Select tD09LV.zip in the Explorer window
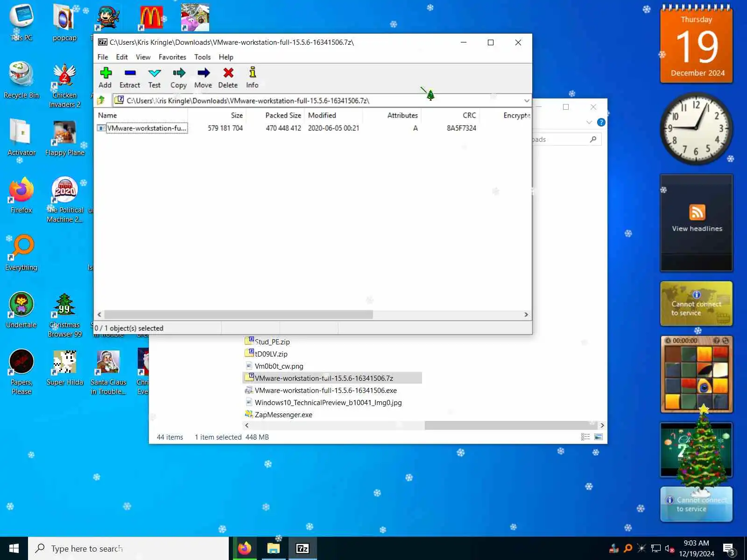The height and width of the screenshot is (560, 747). [267, 354]
